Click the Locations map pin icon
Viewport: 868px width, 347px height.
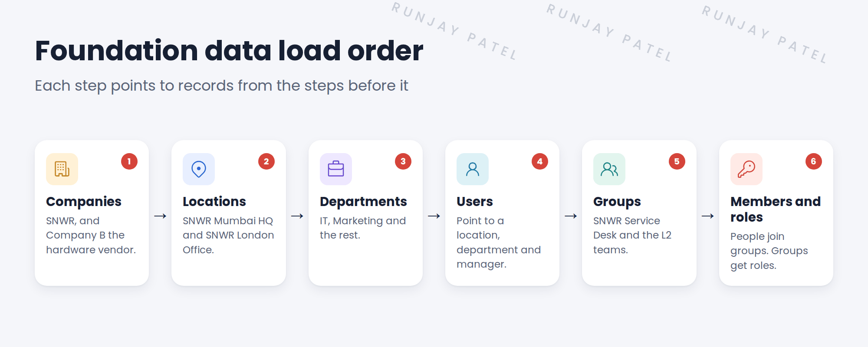[x=199, y=169]
